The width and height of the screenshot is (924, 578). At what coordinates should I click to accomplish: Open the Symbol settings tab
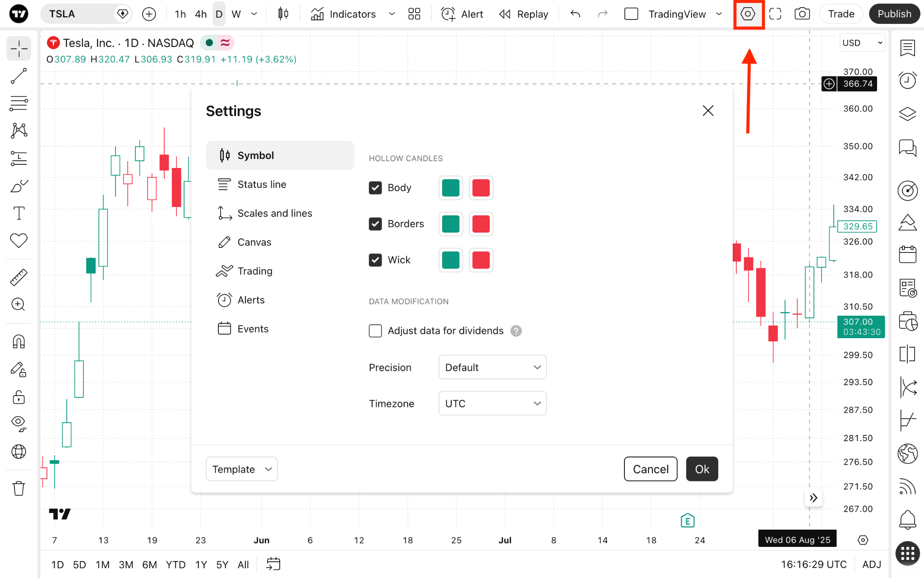pyautogui.click(x=280, y=155)
